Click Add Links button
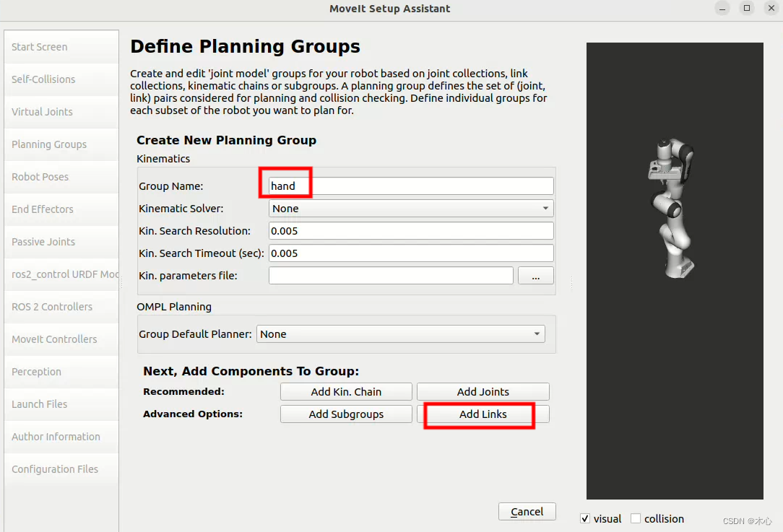Image resolution: width=783 pixels, height=532 pixels. tap(483, 414)
